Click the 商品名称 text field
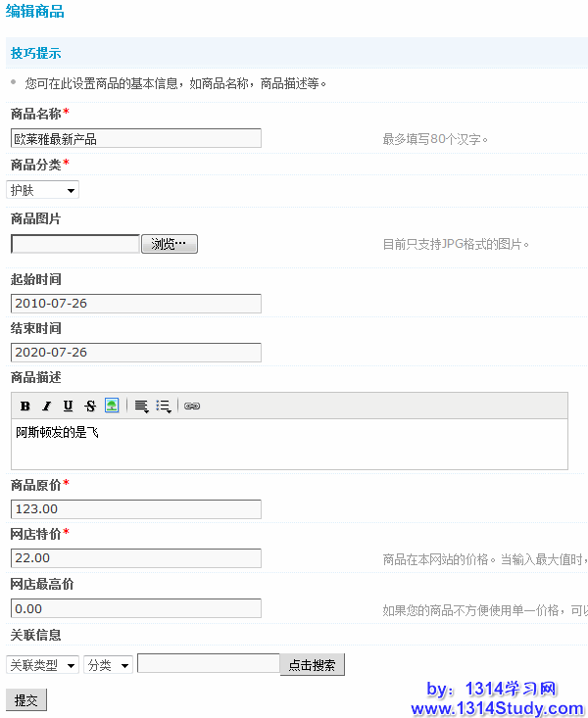The width and height of the screenshot is (588, 718). click(x=136, y=138)
